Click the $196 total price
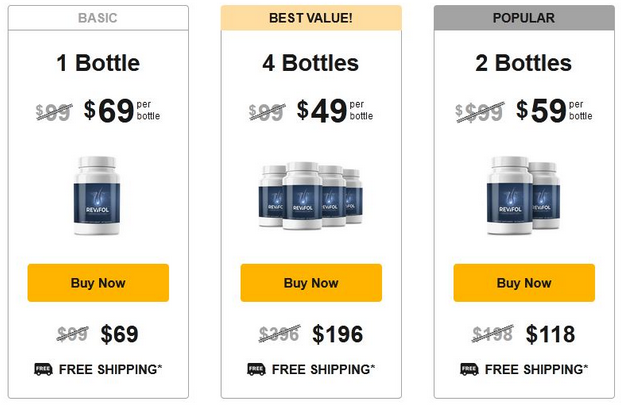The width and height of the screenshot is (621, 416). [337, 334]
